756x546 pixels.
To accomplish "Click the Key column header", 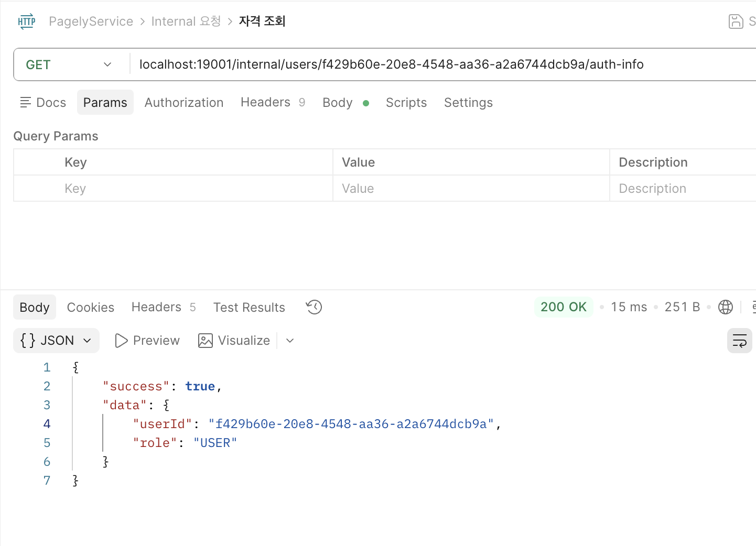I will tap(75, 162).
